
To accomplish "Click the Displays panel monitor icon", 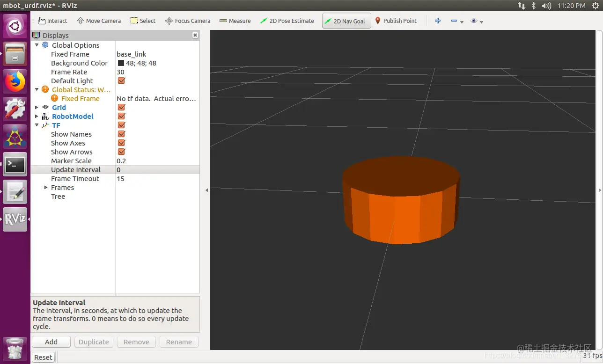I will [36, 35].
